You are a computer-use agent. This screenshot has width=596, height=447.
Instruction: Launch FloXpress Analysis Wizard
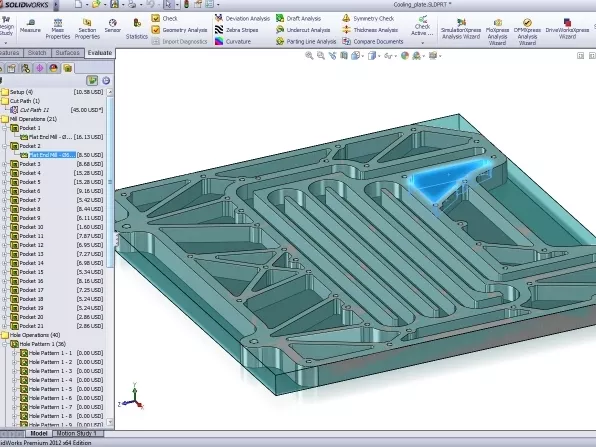[497, 32]
